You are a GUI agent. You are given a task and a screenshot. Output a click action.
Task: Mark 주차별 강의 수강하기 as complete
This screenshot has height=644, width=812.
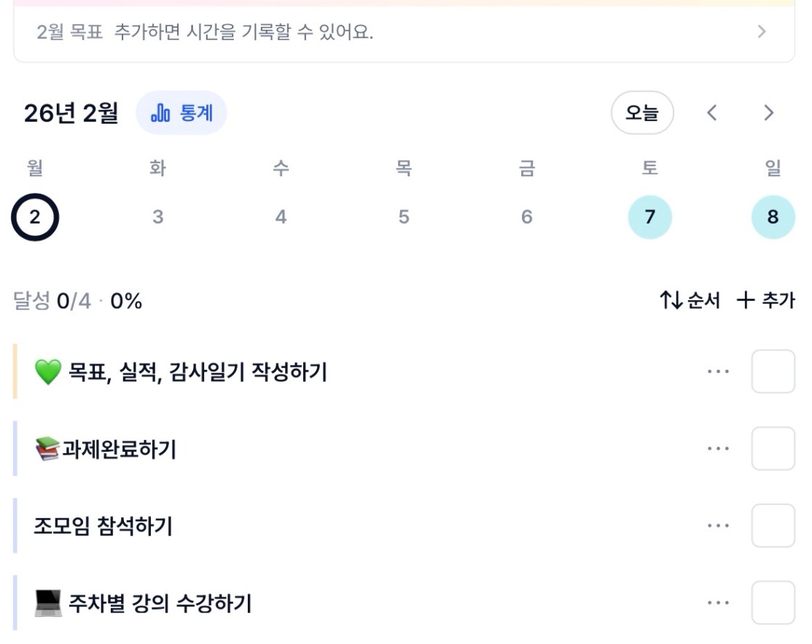773,602
